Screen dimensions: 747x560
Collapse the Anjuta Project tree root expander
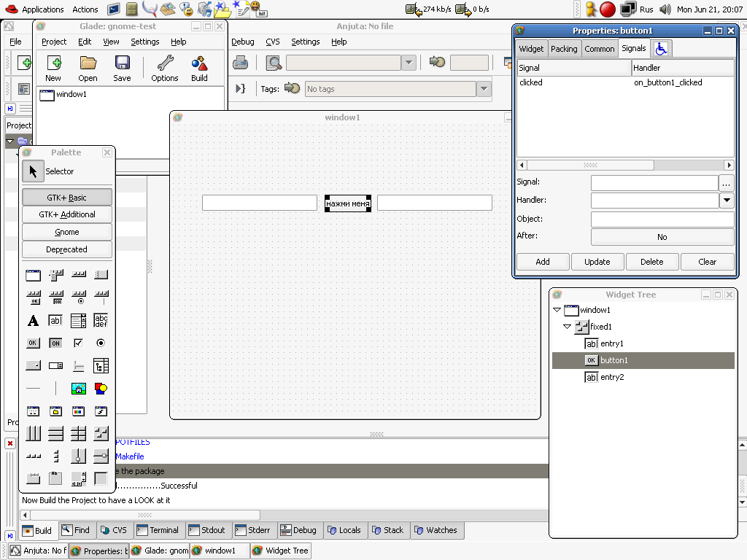point(9,141)
